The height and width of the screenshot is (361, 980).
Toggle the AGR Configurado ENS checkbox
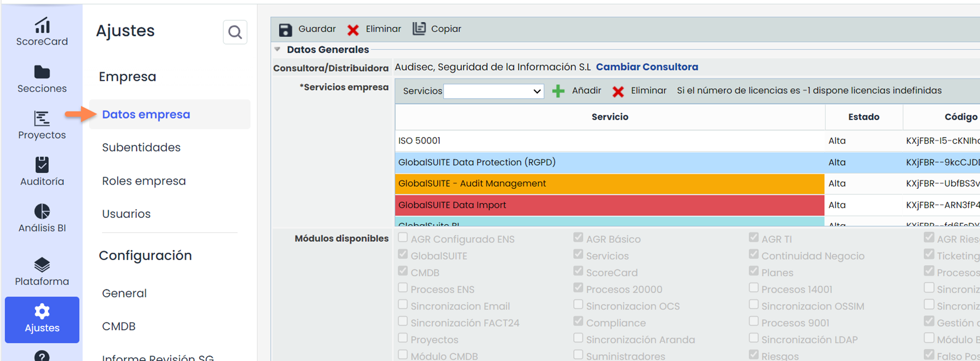pos(403,238)
